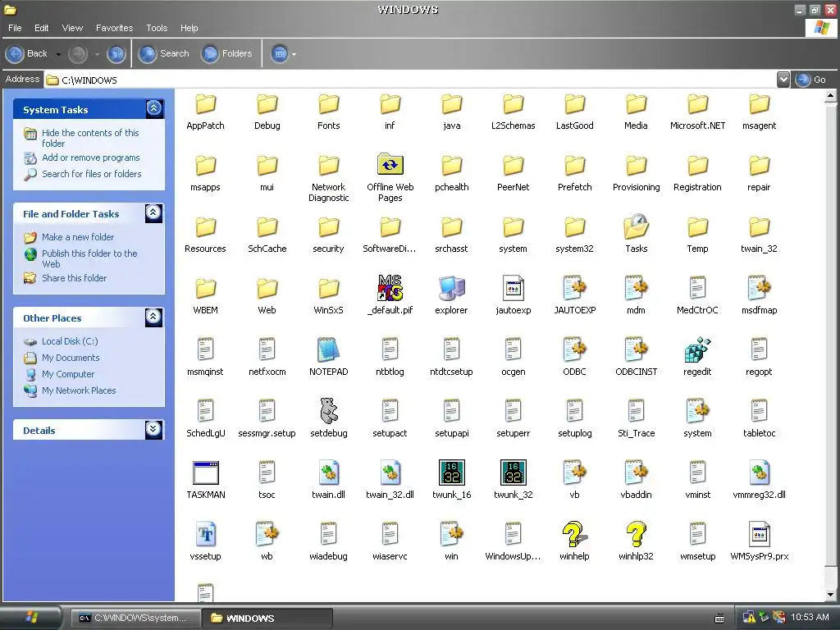Click the Go button beside address bar
Image resolution: width=840 pixels, height=630 pixels.
point(811,80)
